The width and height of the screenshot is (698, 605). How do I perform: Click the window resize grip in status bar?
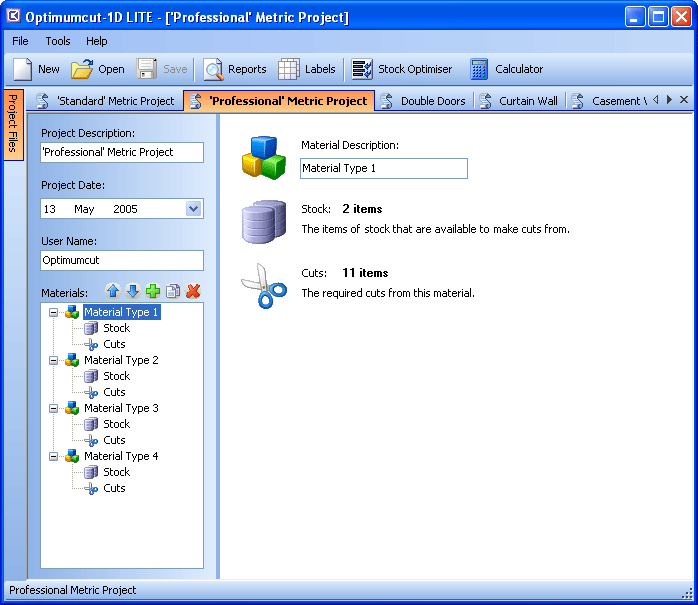[688, 593]
